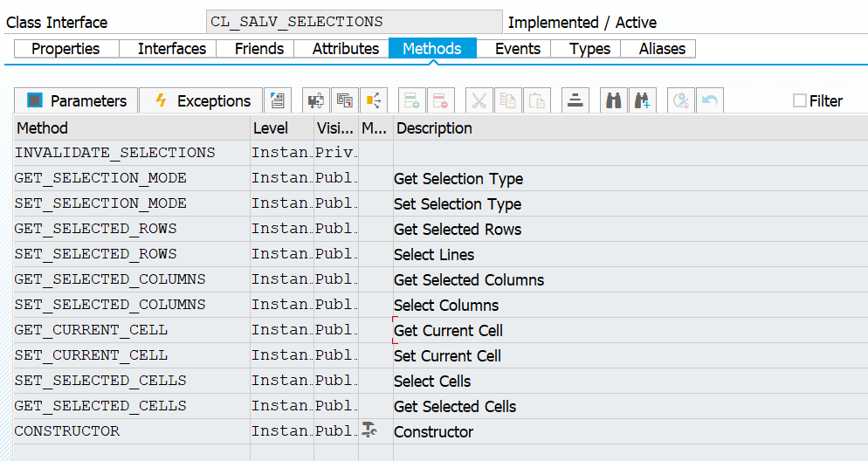This screenshot has height=461, width=868.
Task: Select the GET_SELECTED_ROWS method cell
Action: [132, 229]
